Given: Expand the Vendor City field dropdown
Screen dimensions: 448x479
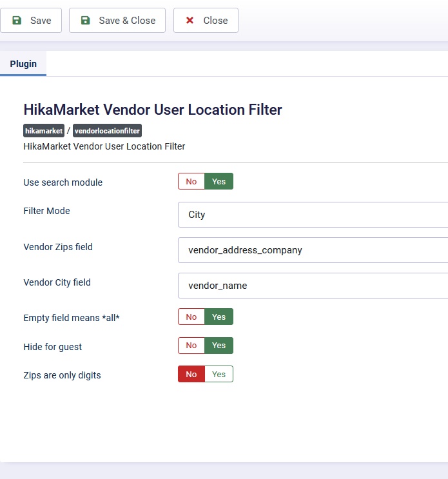Looking at the screenshot, I should pyautogui.click(x=313, y=286).
